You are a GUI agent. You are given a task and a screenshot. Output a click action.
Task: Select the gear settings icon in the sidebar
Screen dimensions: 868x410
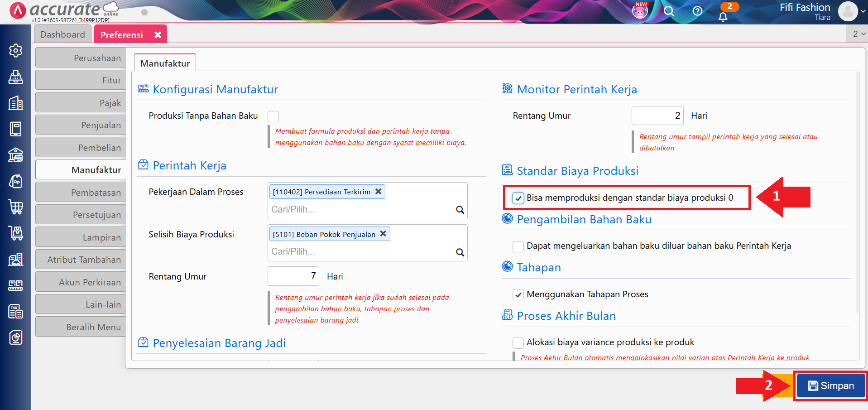15,51
